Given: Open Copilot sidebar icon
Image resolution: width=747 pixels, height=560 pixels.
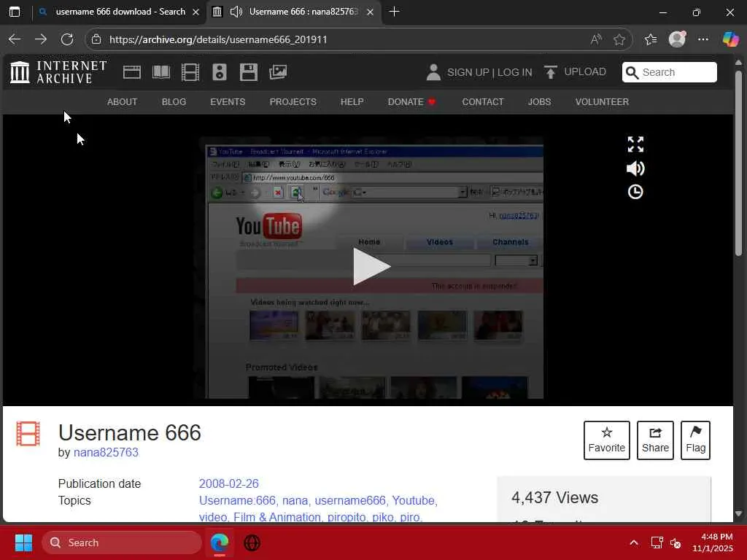Looking at the screenshot, I should coord(730,39).
